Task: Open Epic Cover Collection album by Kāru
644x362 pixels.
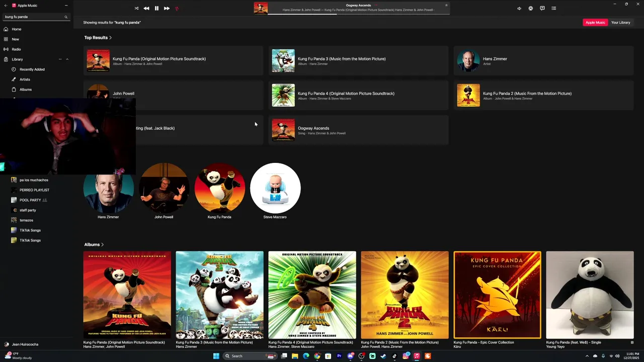Action: point(497,295)
